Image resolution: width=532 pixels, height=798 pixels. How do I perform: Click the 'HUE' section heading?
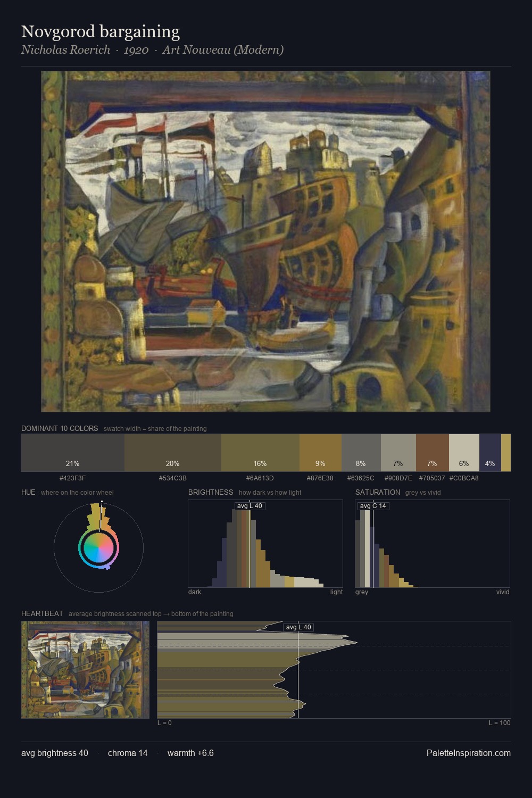tap(28, 492)
